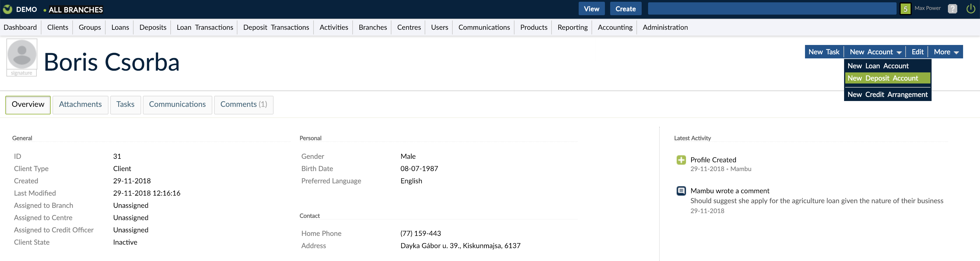Viewport: 980px width, 261px height.
Task: Open the Comments (1) tab
Action: pyautogui.click(x=244, y=105)
